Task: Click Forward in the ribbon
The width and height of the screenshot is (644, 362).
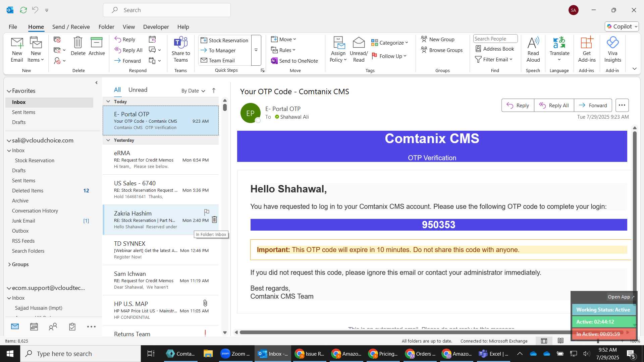Action: click(x=127, y=61)
